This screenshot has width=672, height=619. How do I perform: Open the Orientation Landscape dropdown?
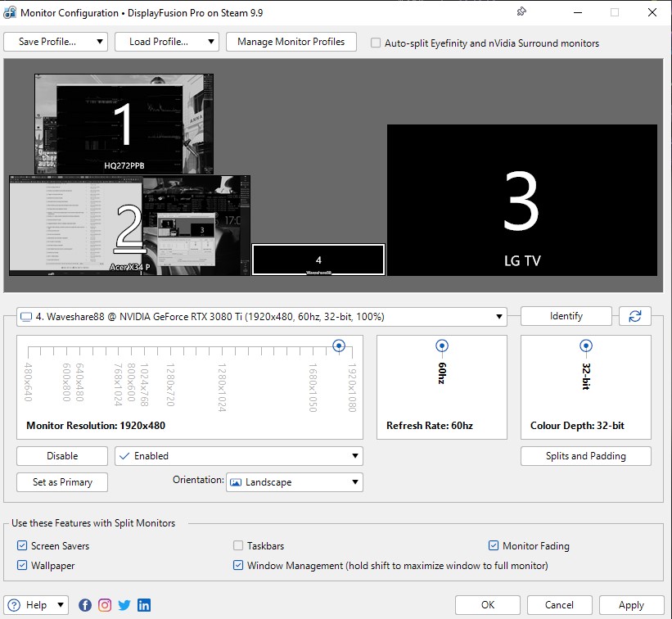[x=294, y=482]
